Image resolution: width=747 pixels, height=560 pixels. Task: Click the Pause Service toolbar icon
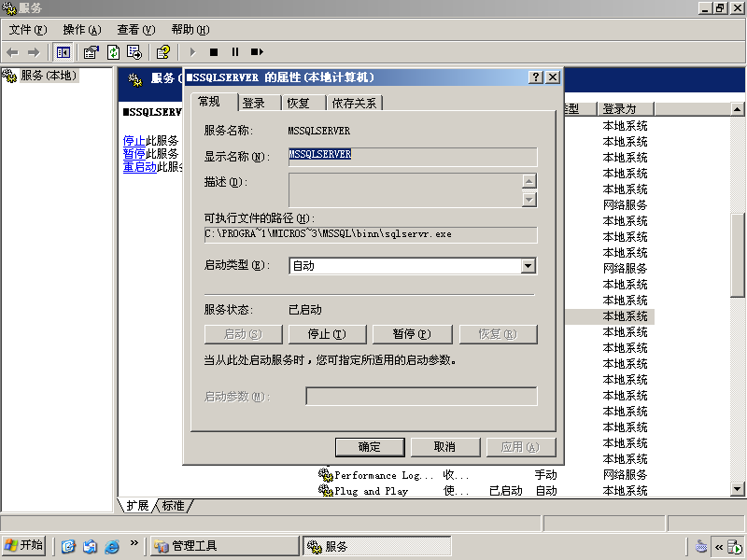(x=235, y=52)
